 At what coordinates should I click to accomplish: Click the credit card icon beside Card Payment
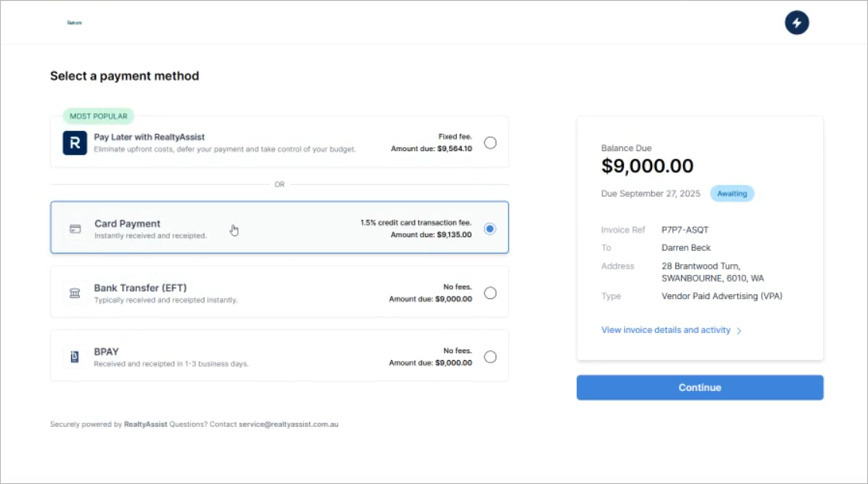[75, 228]
